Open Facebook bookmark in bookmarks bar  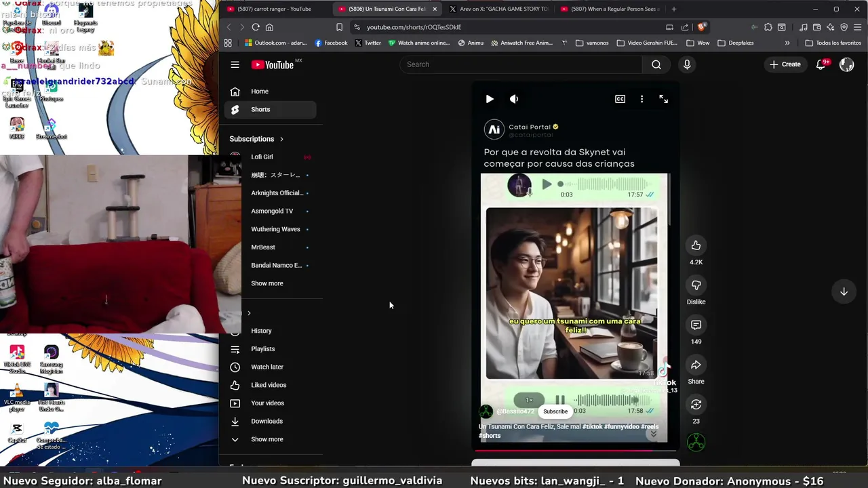pyautogui.click(x=331, y=43)
